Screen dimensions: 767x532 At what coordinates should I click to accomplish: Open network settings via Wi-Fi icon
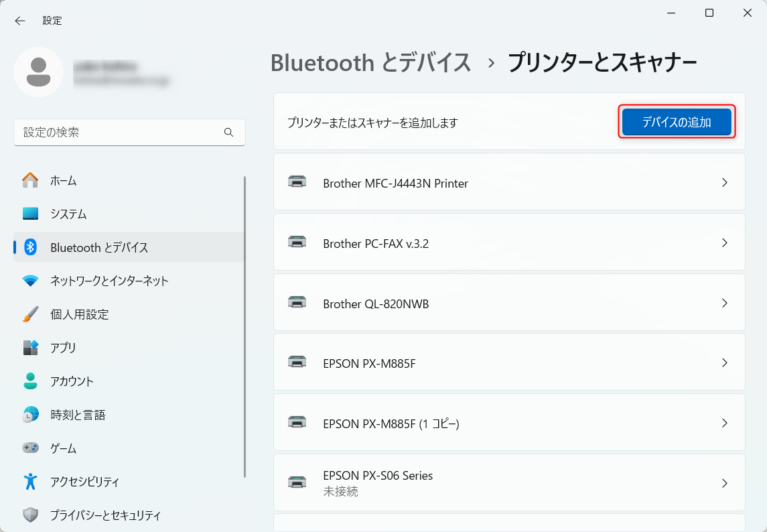click(x=30, y=281)
